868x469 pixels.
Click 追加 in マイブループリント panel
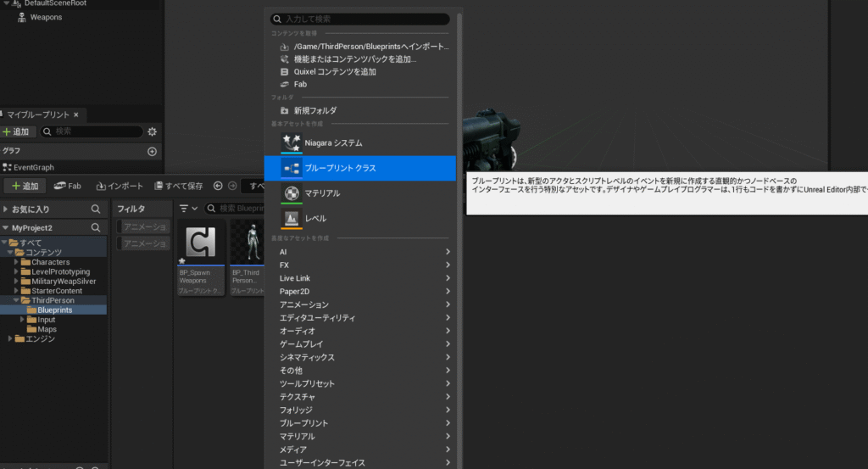[17, 131]
